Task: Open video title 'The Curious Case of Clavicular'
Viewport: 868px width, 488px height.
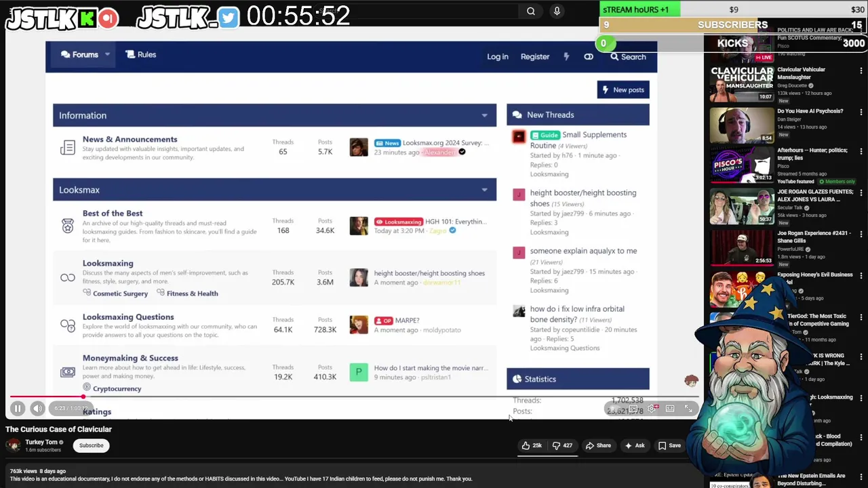Action: pyautogui.click(x=59, y=430)
